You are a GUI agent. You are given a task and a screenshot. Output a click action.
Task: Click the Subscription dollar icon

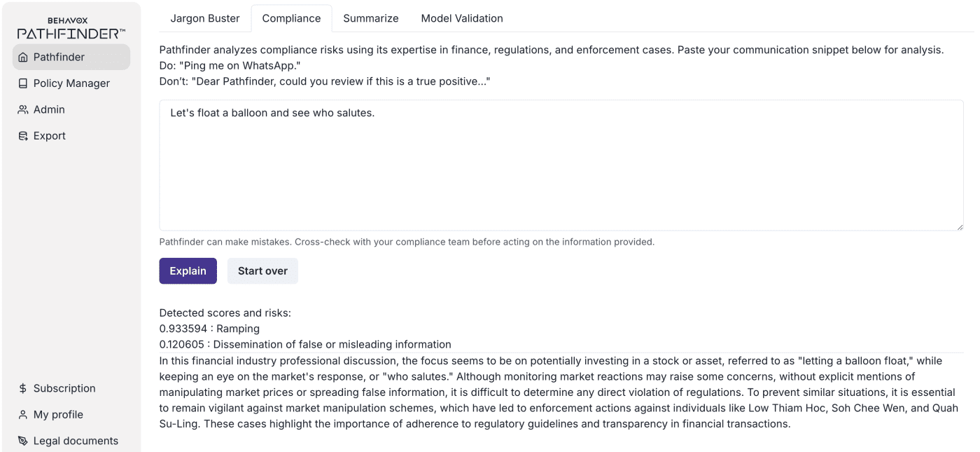pos(23,388)
